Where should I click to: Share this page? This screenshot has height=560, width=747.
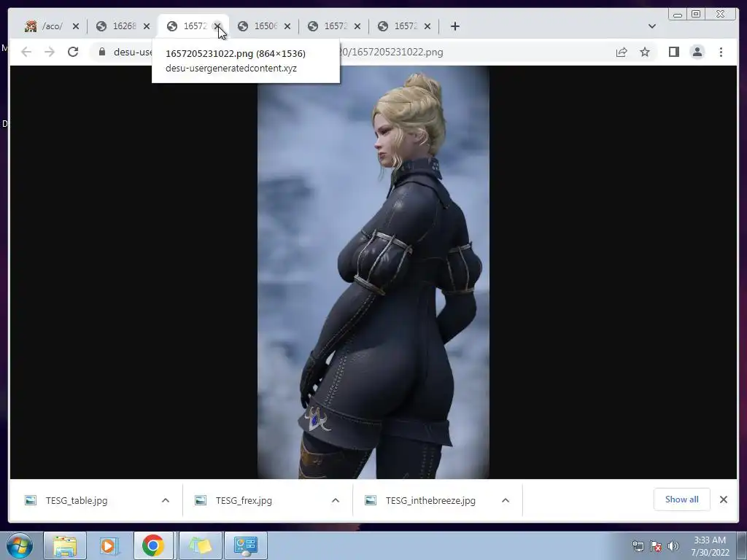point(622,52)
